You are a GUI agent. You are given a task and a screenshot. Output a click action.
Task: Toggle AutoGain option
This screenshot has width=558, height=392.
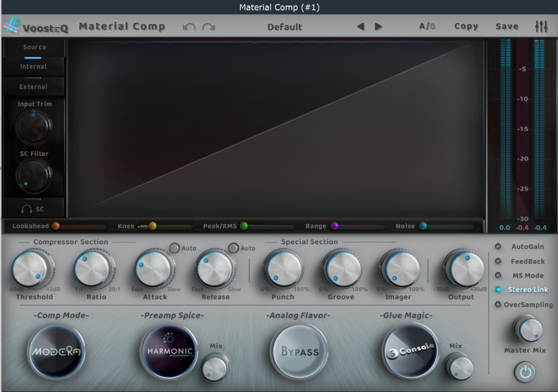pyautogui.click(x=498, y=246)
